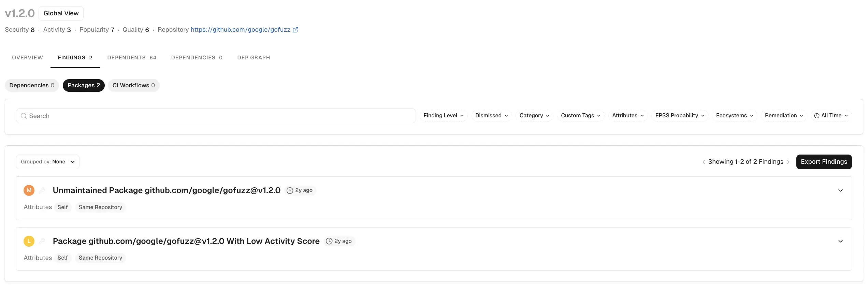The height and width of the screenshot is (290, 868).
Task: Open the github.com/google/gofuzz repository link
Action: tap(241, 30)
